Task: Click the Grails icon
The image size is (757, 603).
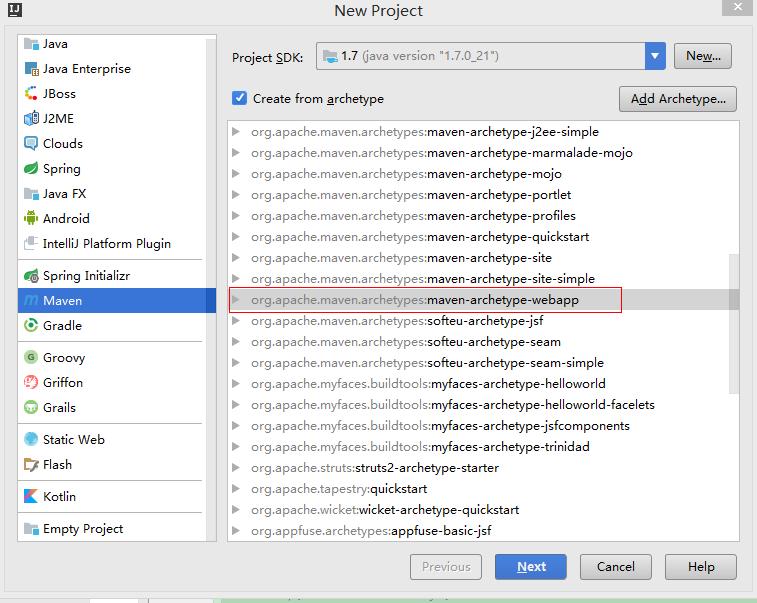Action: (x=31, y=407)
